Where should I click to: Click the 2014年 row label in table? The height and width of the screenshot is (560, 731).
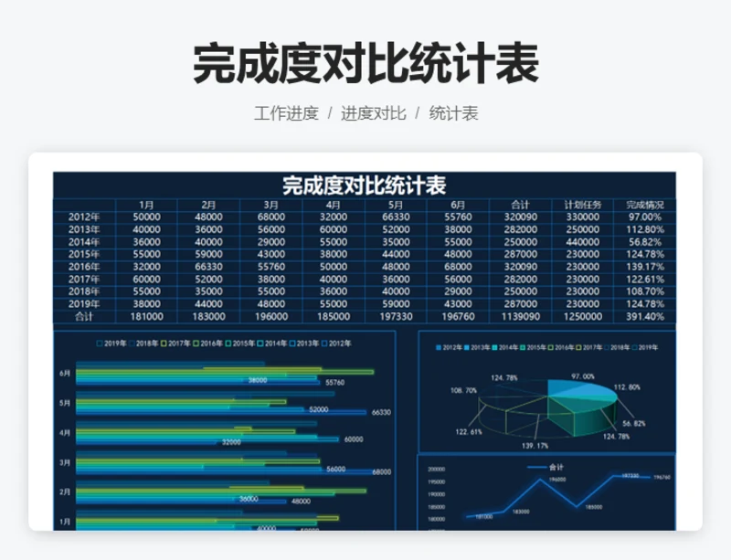tap(84, 242)
